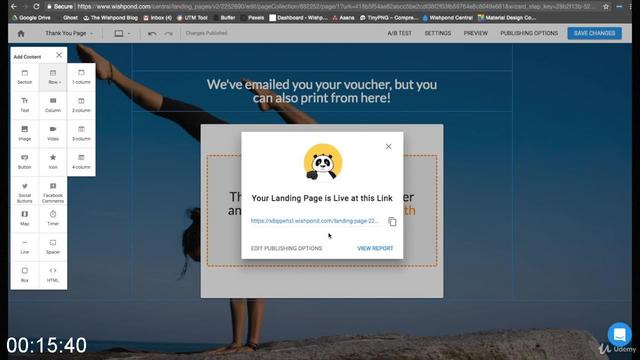Screen dimensions: 640x360
Task: Insert a Timer element
Action: click(53, 218)
